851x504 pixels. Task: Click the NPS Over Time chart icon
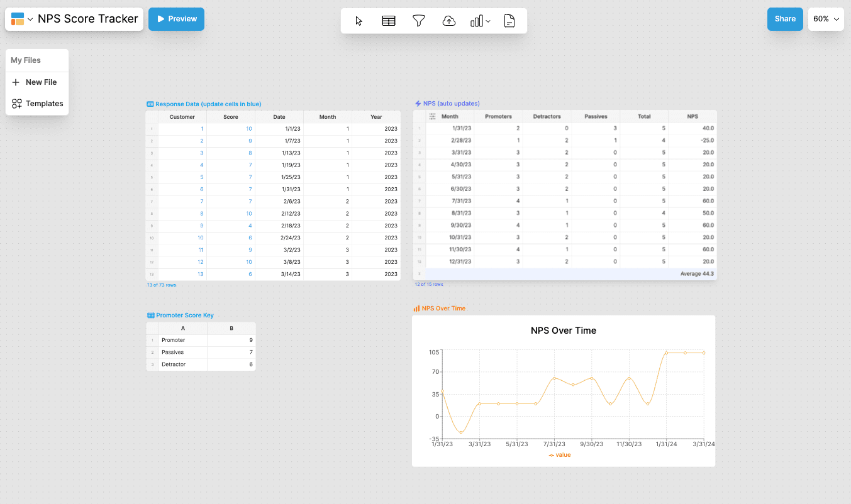coord(416,309)
